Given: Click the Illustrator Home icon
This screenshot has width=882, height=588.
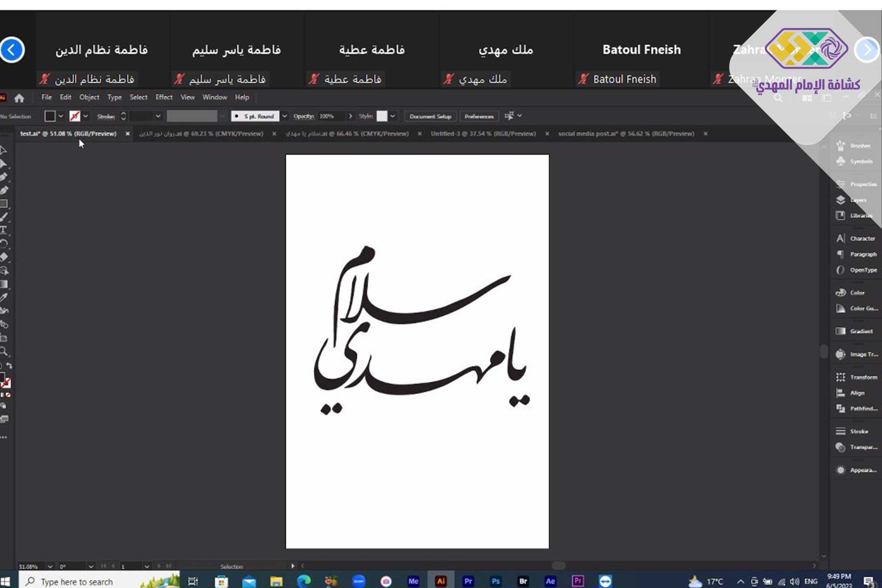Looking at the screenshot, I should [19, 98].
